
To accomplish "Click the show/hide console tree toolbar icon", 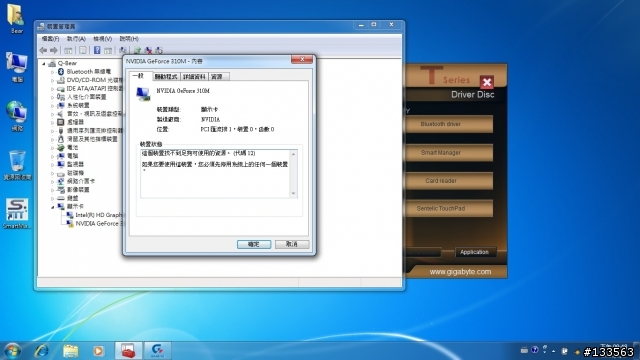I will (68, 50).
